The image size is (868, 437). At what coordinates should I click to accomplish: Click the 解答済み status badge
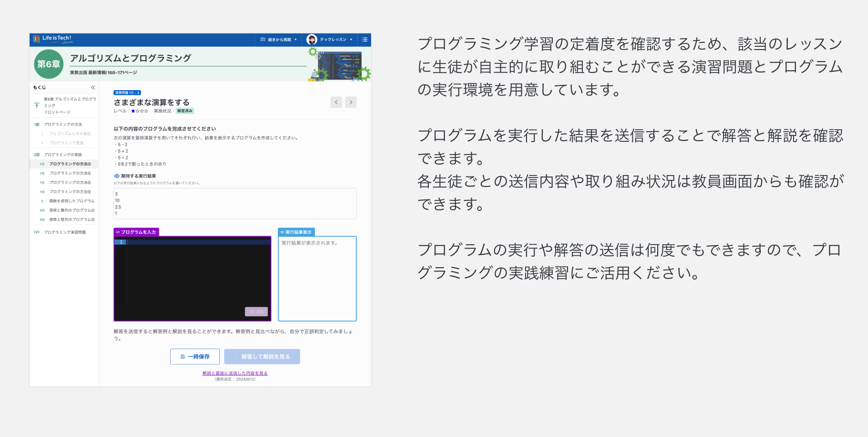(x=185, y=111)
